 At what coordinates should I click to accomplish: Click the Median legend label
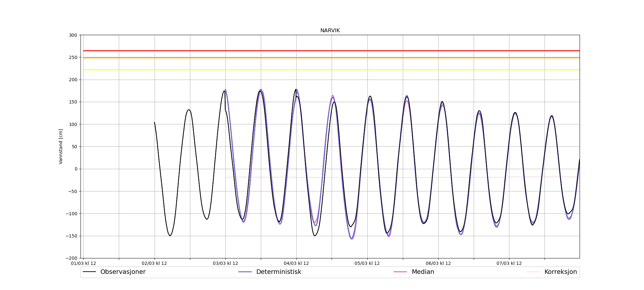point(422,272)
